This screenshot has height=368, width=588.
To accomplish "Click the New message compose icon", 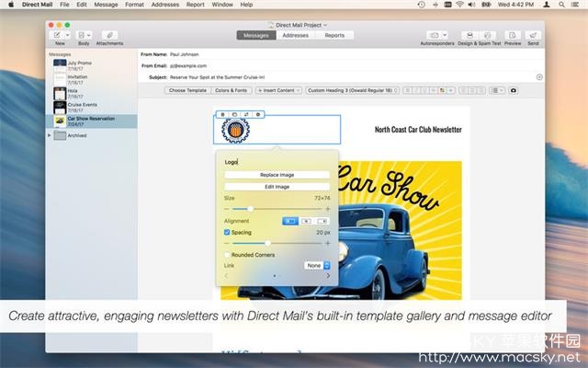I will pos(57,35).
